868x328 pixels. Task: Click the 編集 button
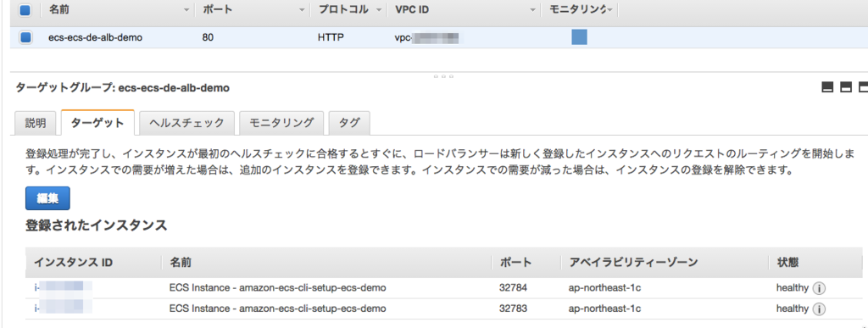click(x=47, y=198)
